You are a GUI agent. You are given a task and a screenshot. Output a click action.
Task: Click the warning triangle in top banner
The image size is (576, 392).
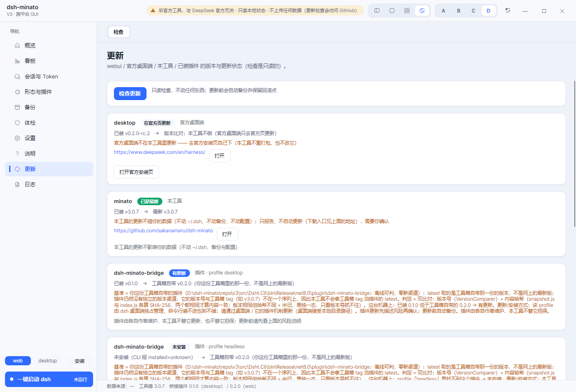(153, 10)
